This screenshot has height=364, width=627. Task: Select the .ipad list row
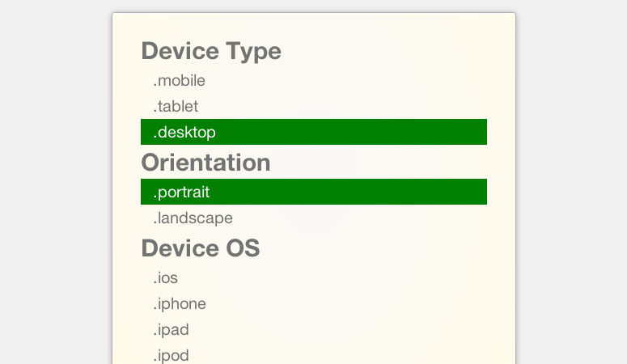pyautogui.click(x=314, y=329)
